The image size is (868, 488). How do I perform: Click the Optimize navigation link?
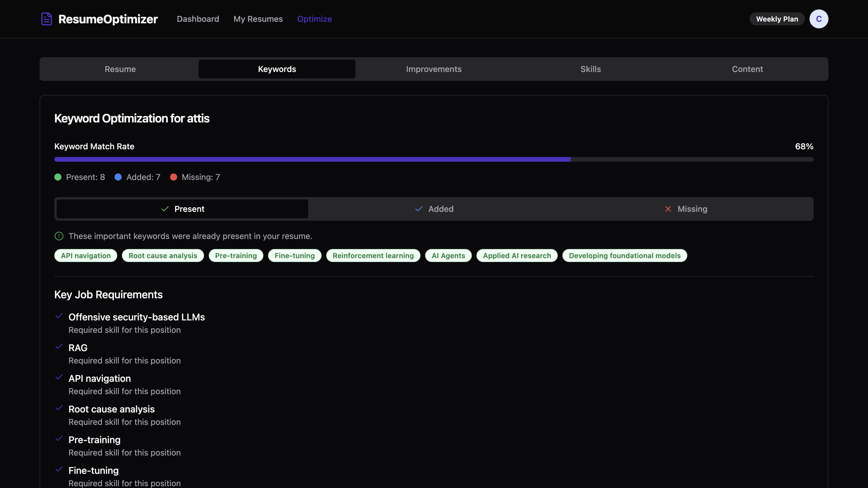coord(314,19)
